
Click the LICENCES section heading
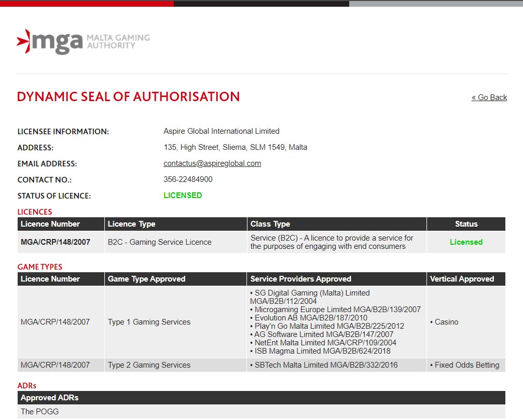pyautogui.click(x=35, y=212)
